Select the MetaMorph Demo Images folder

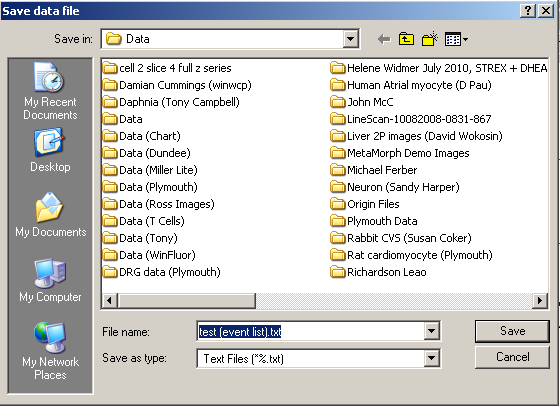(x=400, y=153)
